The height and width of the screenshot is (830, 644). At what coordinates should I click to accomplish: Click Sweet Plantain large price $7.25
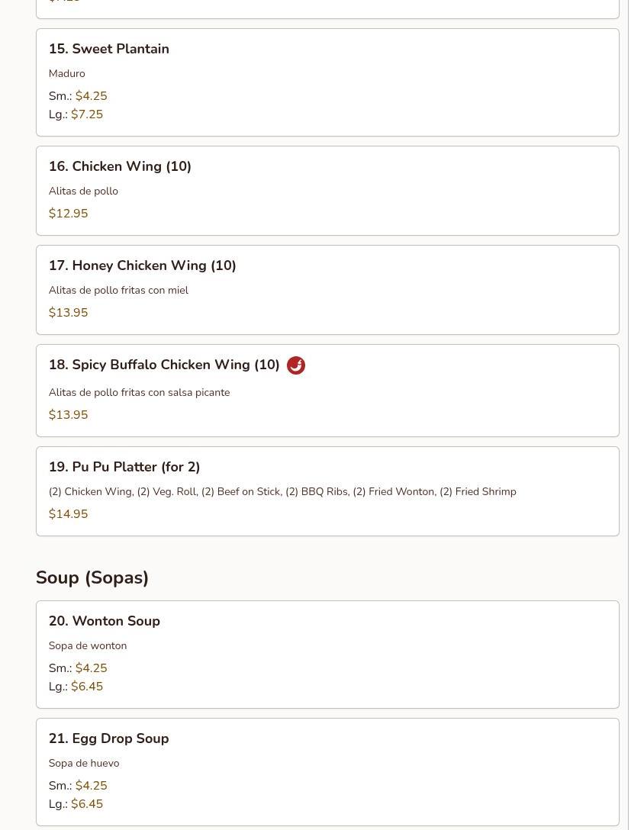click(87, 114)
